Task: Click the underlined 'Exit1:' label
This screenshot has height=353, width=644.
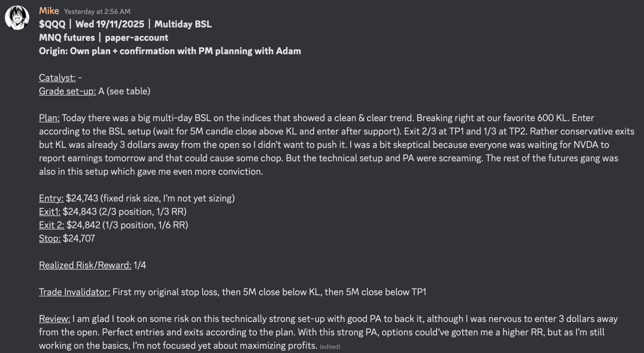Action: click(49, 212)
